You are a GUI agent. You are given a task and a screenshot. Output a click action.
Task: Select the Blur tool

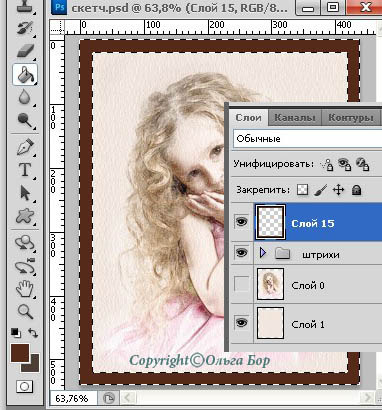pos(25,97)
